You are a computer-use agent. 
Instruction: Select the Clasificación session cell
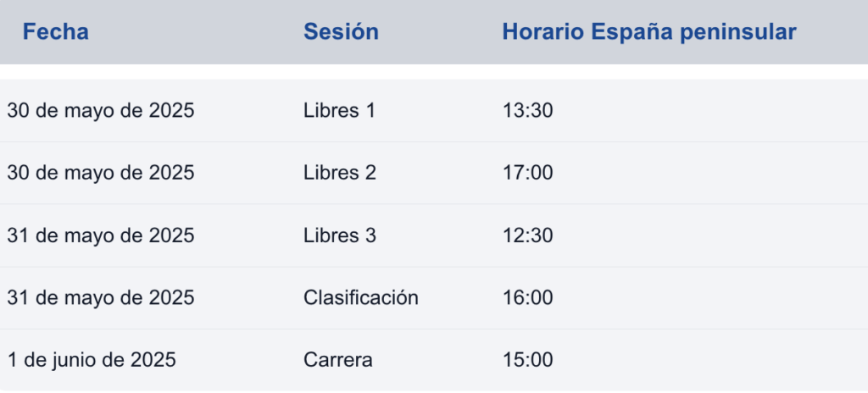(x=361, y=298)
